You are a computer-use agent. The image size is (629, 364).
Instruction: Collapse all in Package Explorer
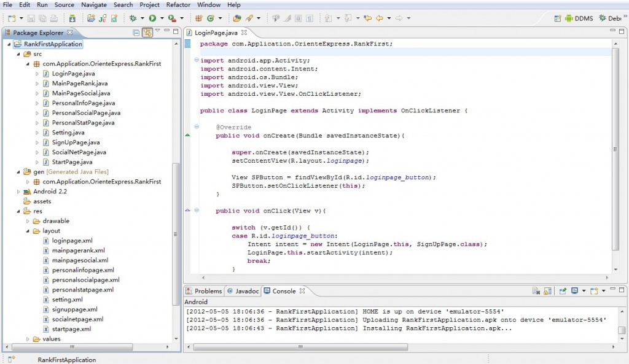[x=136, y=33]
